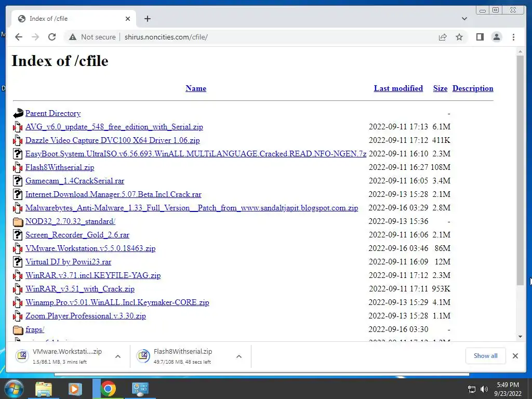This screenshot has width=532, height=399.
Task: Sort by the Name column header
Action: 196,88
